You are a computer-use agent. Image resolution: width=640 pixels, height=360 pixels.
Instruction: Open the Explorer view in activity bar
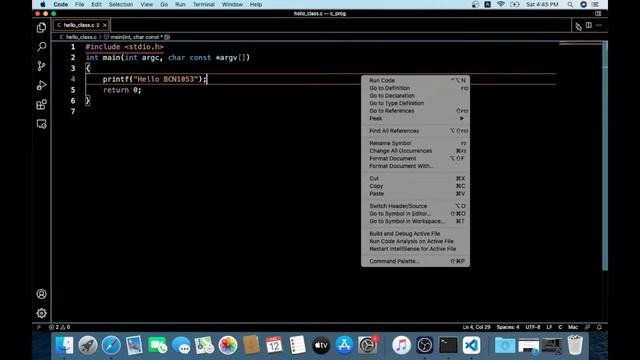[x=41, y=27]
